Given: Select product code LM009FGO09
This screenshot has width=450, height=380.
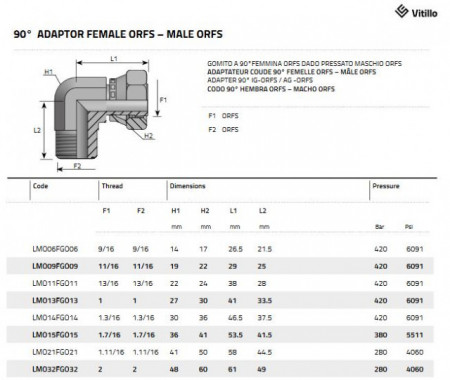Looking at the screenshot, I should pyautogui.click(x=55, y=266).
